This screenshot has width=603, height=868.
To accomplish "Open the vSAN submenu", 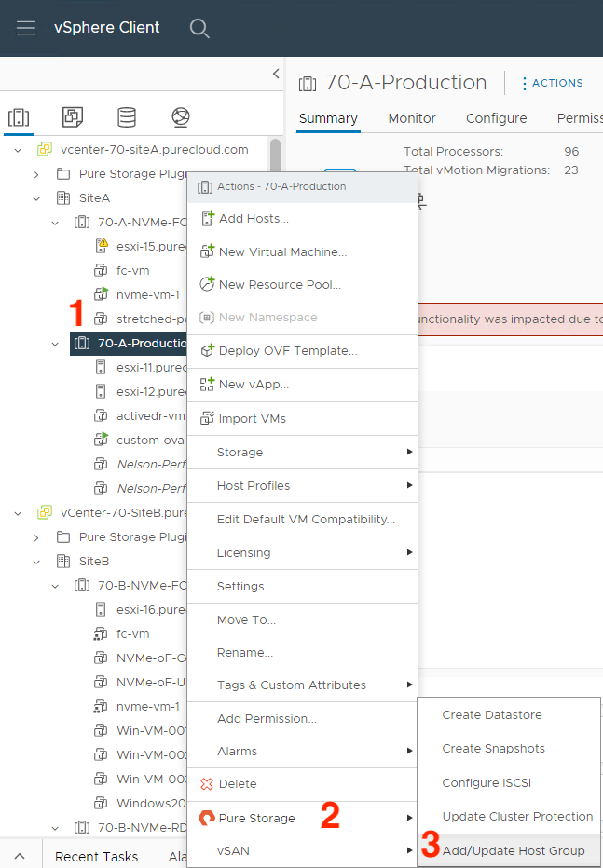I will click(302, 851).
